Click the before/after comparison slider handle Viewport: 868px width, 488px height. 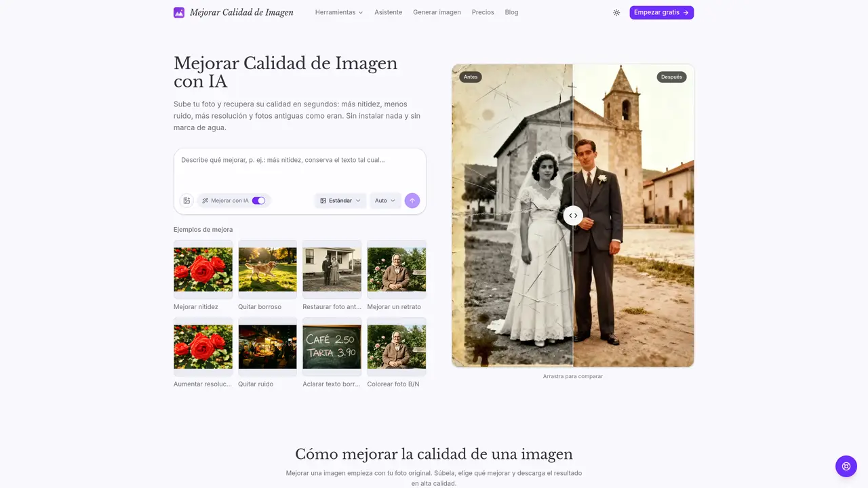[573, 216]
